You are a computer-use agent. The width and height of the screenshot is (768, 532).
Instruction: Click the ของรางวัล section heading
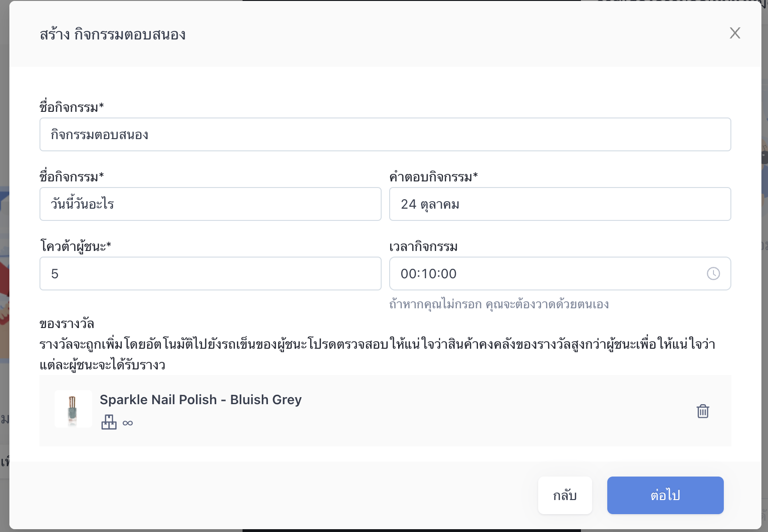pos(67,323)
